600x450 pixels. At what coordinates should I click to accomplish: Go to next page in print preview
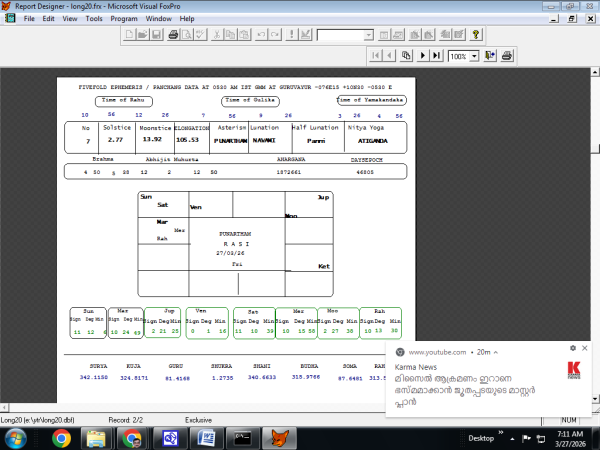423,56
